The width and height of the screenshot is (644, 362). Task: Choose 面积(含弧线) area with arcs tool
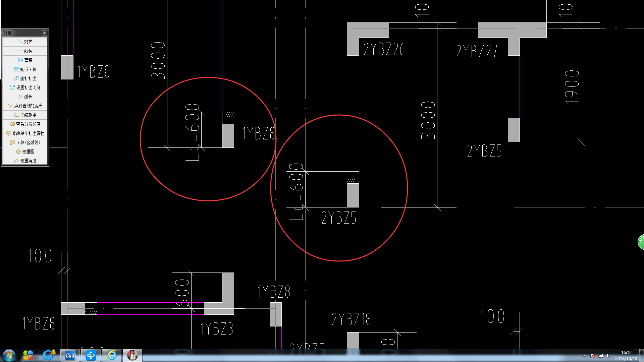(25, 142)
